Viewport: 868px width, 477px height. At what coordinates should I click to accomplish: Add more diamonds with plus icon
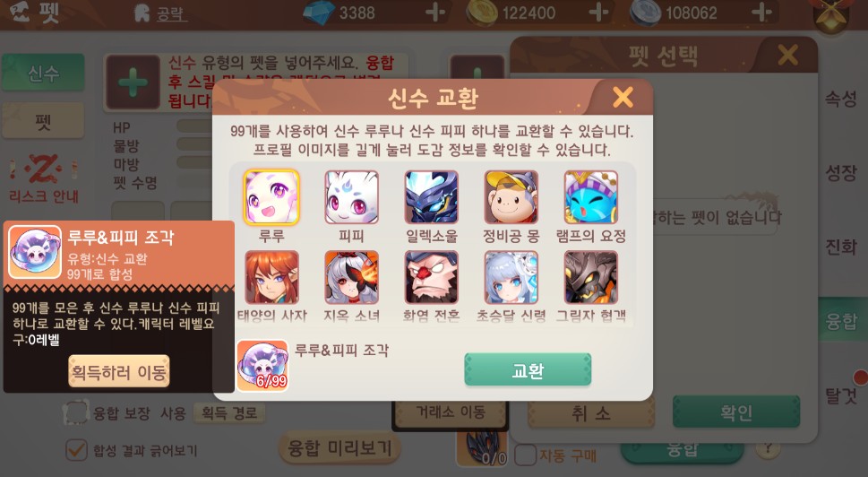[435, 13]
